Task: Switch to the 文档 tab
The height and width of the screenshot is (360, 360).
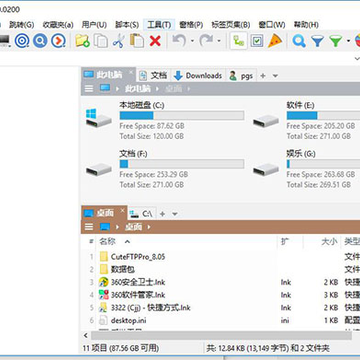Action: tap(153, 76)
